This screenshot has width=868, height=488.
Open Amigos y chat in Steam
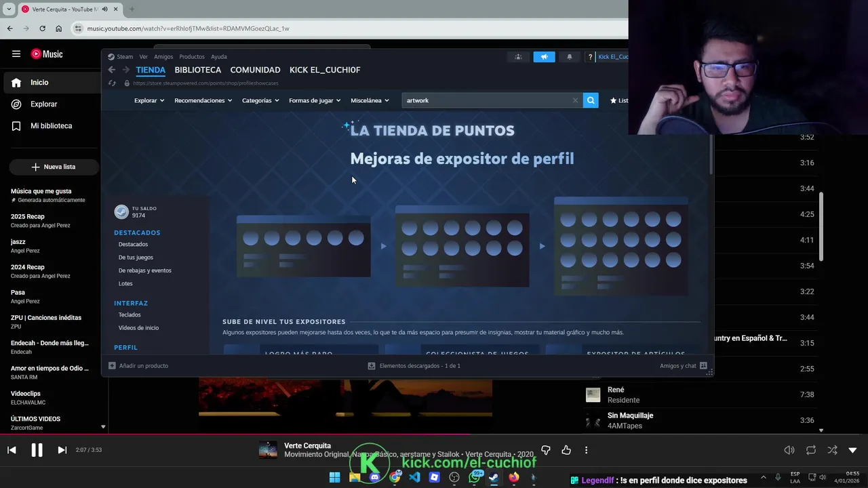coord(684,366)
